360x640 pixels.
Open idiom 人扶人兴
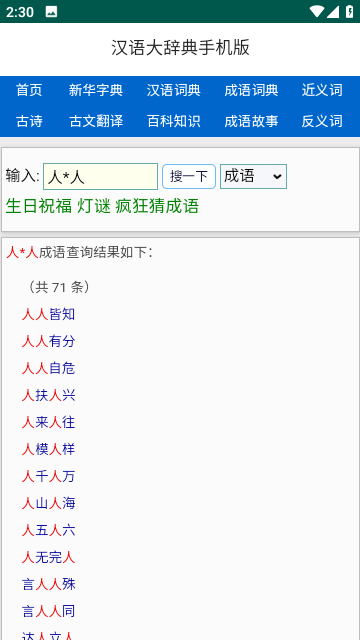click(x=49, y=395)
